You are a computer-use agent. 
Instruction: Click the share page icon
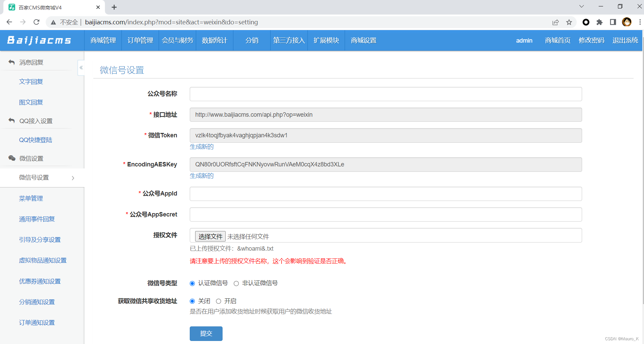coord(555,22)
